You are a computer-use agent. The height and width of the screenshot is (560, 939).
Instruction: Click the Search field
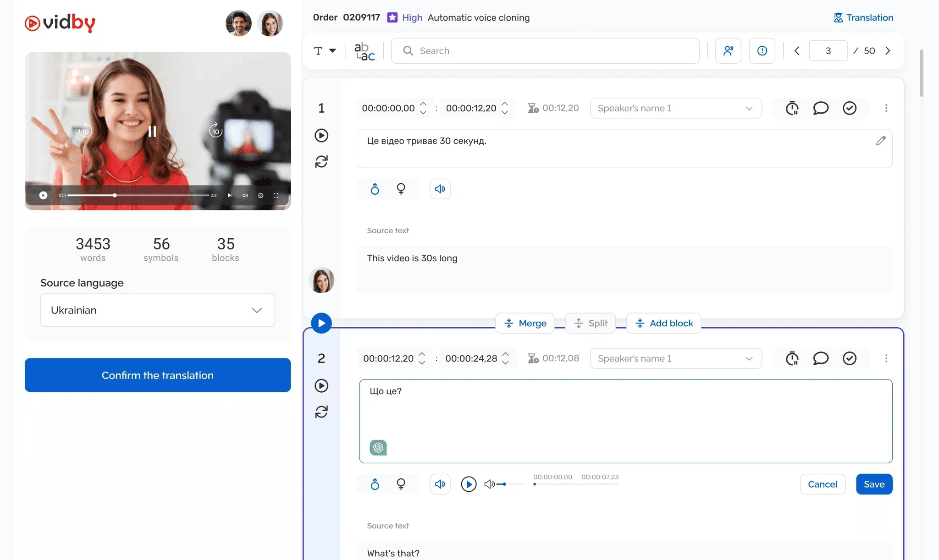pyautogui.click(x=545, y=51)
